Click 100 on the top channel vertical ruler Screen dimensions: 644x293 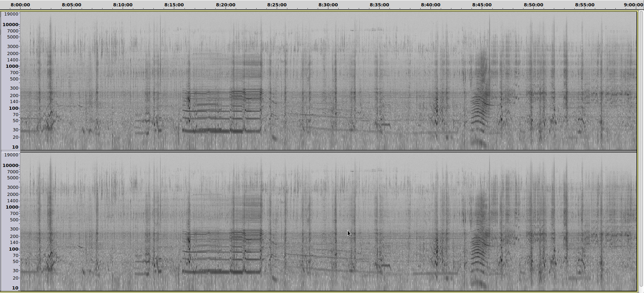pos(13,108)
